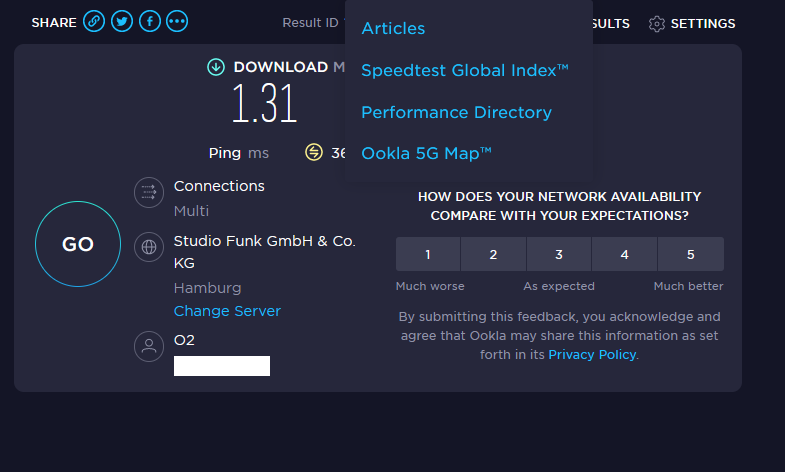Start the test with GO button

click(x=78, y=244)
